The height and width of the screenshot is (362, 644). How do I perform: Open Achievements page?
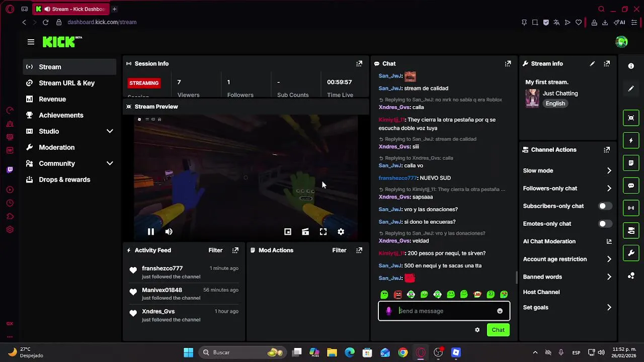pyautogui.click(x=69, y=115)
